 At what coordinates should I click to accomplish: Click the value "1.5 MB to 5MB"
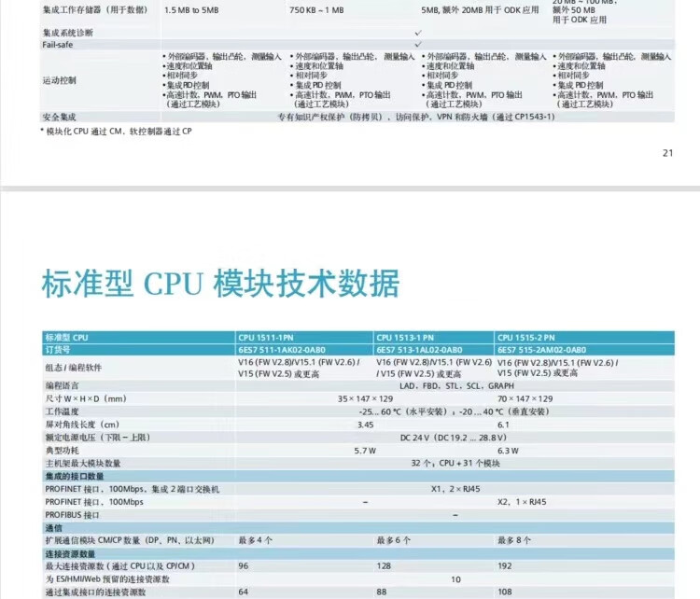pos(191,10)
